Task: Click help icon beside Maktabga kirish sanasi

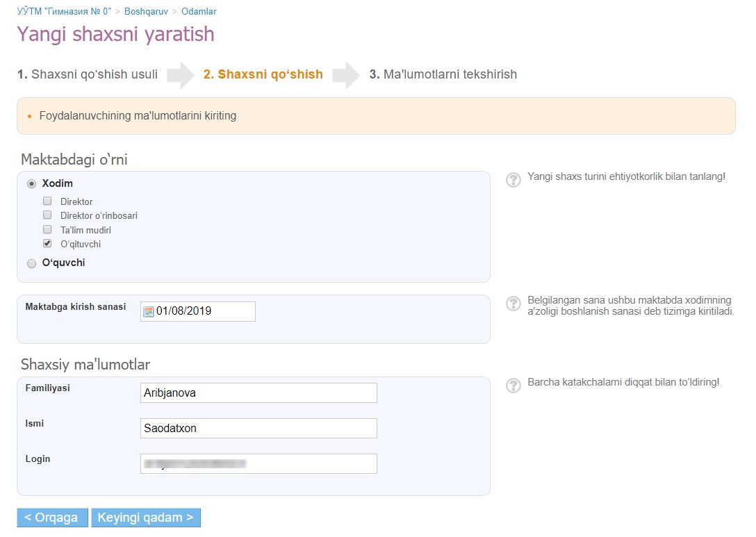Action: [513, 303]
